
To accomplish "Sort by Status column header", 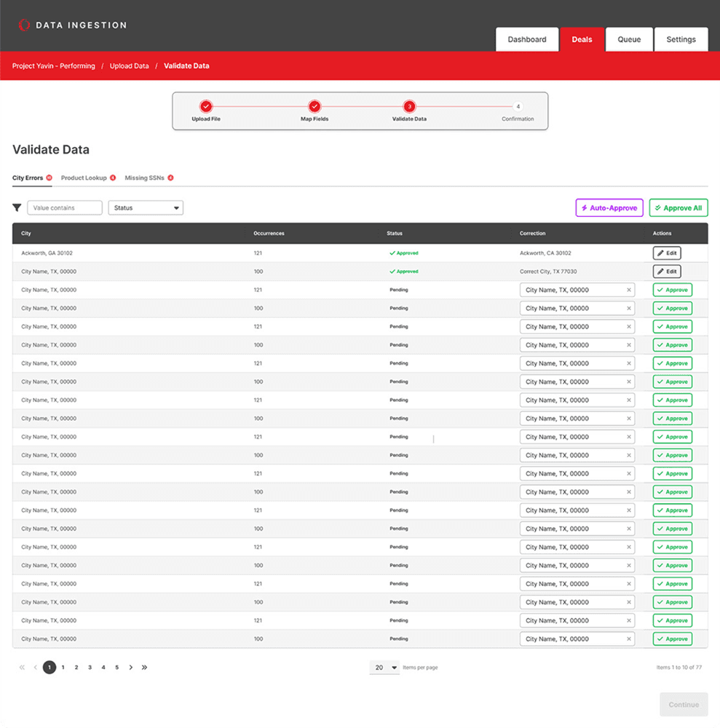I will (395, 233).
